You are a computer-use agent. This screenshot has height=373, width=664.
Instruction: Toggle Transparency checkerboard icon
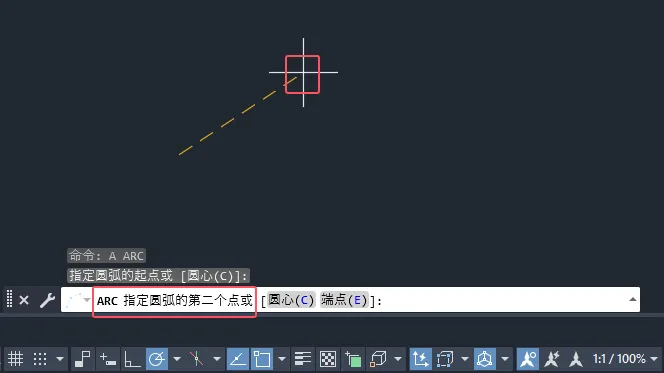tap(328, 359)
